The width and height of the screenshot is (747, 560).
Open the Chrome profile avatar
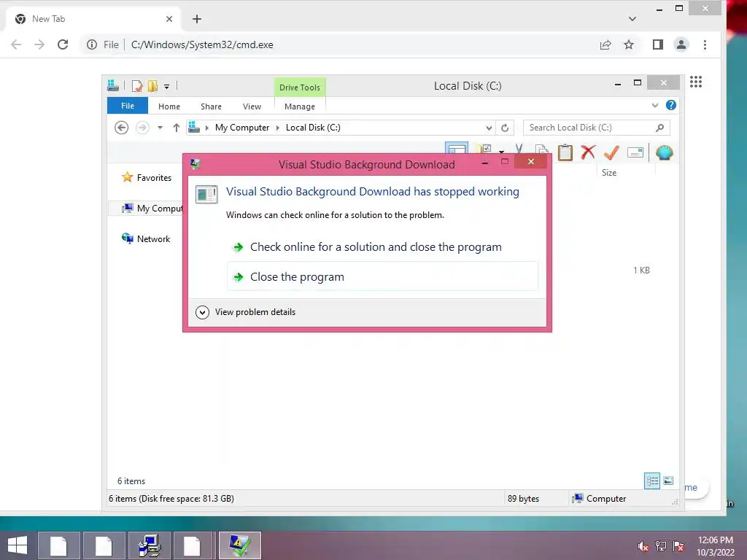pos(681,44)
